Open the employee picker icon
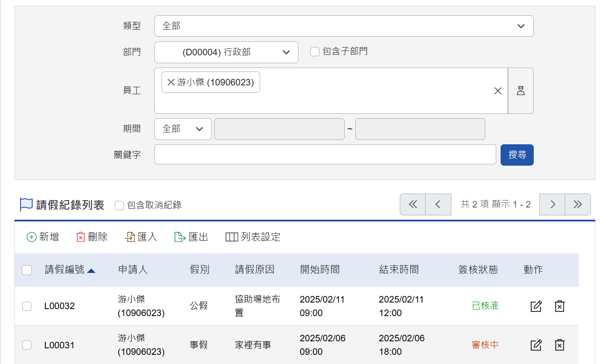Viewport: 611px width, 364px height. click(x=520, y=91)
